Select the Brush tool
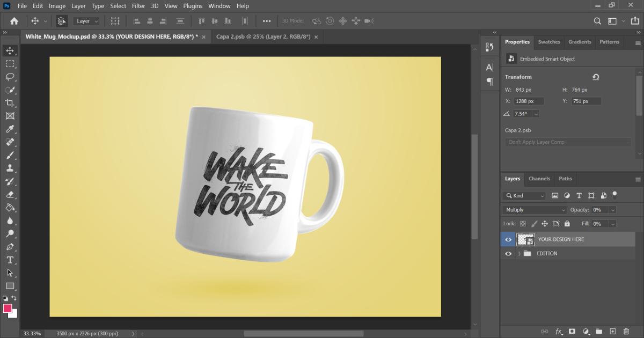The height and width of the screenshot is (338, 644). point(10,156)
